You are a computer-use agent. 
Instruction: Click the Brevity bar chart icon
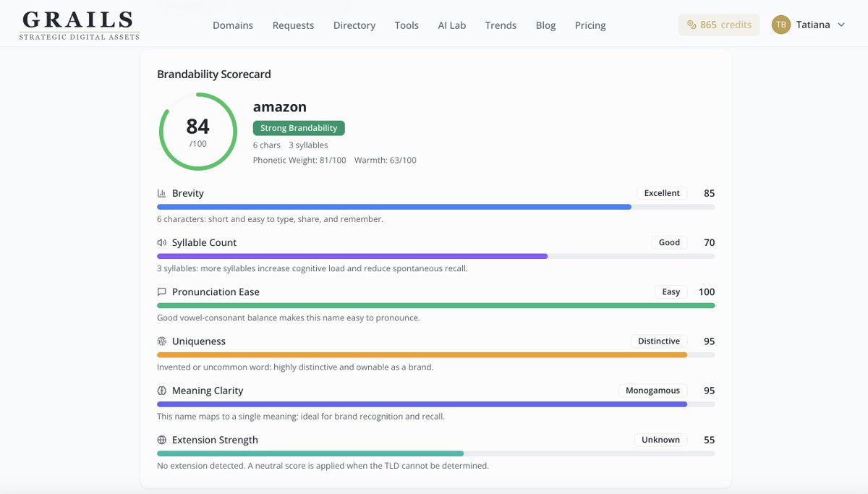(162, 193)
